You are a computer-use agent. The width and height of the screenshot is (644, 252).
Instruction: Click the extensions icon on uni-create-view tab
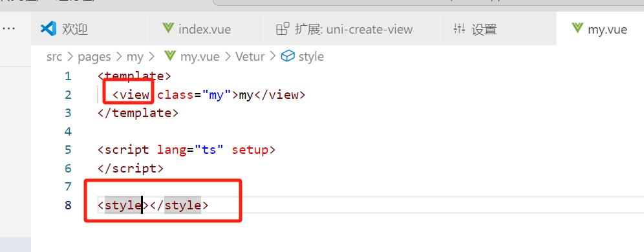tap(283, 28)
